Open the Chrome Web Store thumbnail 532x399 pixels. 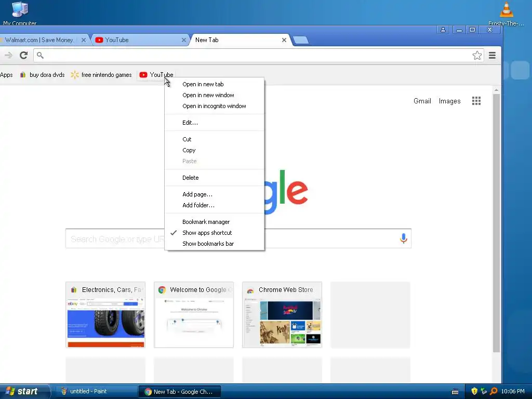[x=282, y=314]
